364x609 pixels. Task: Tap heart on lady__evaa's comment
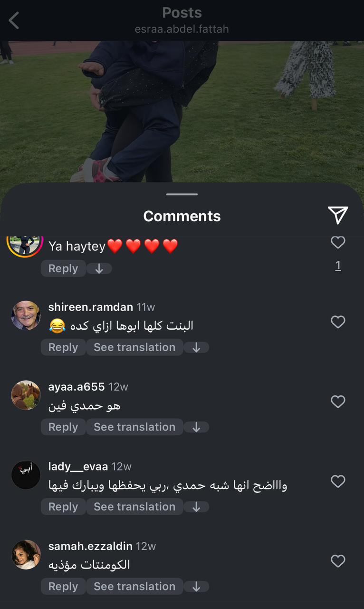338,481
